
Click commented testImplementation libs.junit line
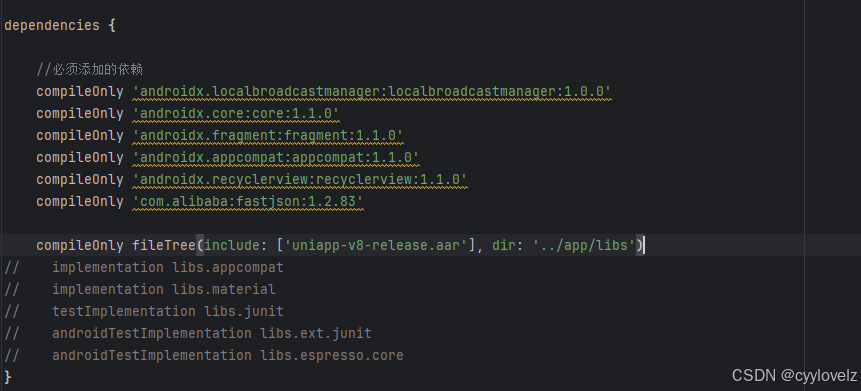144,311
